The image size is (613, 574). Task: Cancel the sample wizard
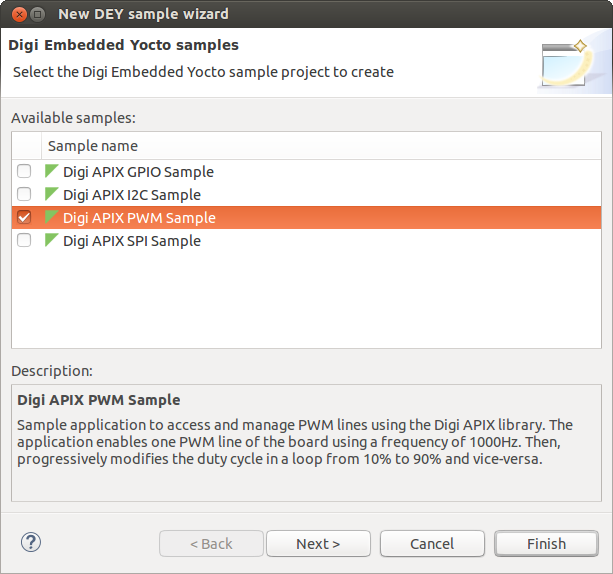pos(432,544)
